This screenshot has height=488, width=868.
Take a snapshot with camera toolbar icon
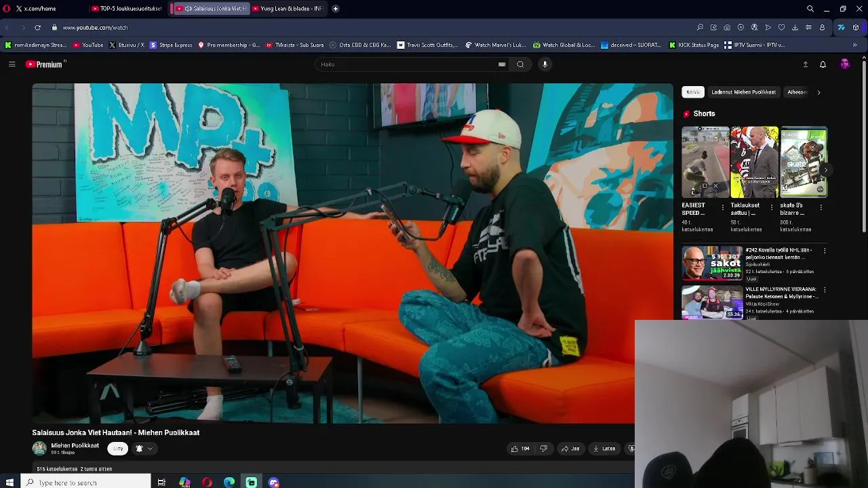[x=727, y=28]
